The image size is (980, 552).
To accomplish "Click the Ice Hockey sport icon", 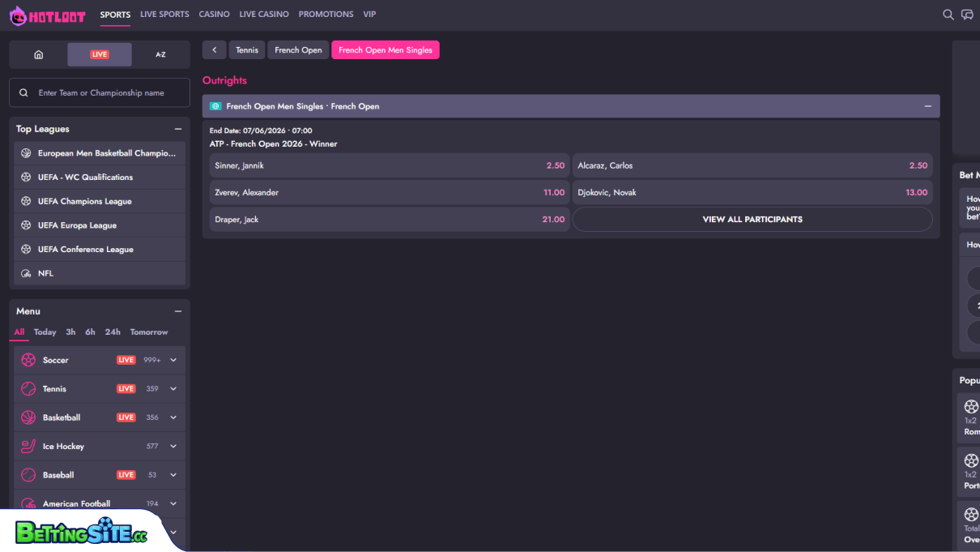I will [28, 447].
